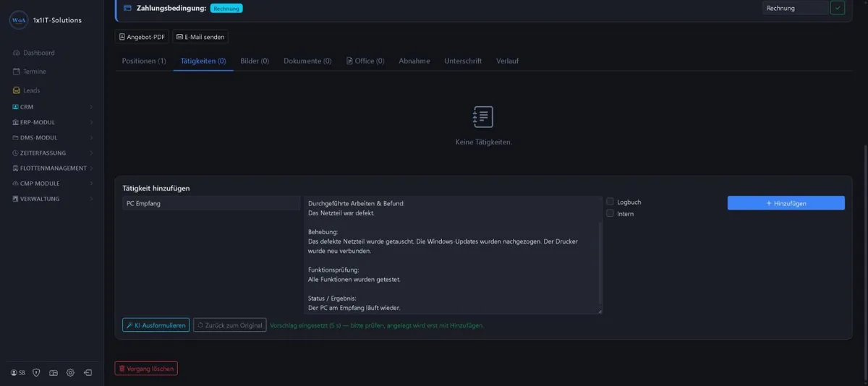
Task: Open SB user profile icon
Action: coord(17,373)
